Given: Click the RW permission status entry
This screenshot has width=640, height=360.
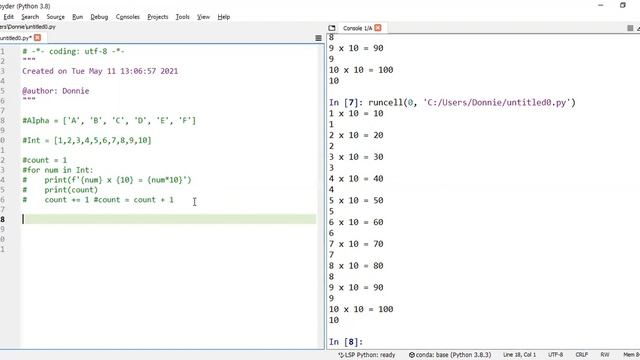Looking at the screenshot, I should (605, 355).
